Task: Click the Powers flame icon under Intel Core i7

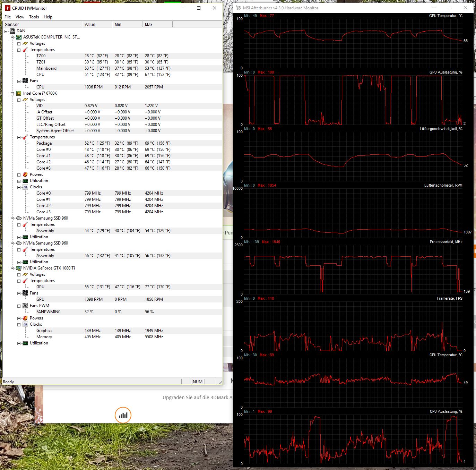Action: 25,174
